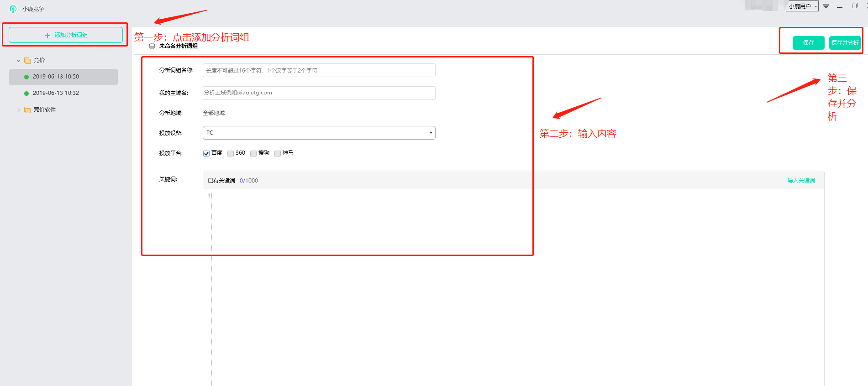The width and height of the screenshot is (868, 386).
Task: Click the 我的主域名 field label
Action: coord(174,93)
